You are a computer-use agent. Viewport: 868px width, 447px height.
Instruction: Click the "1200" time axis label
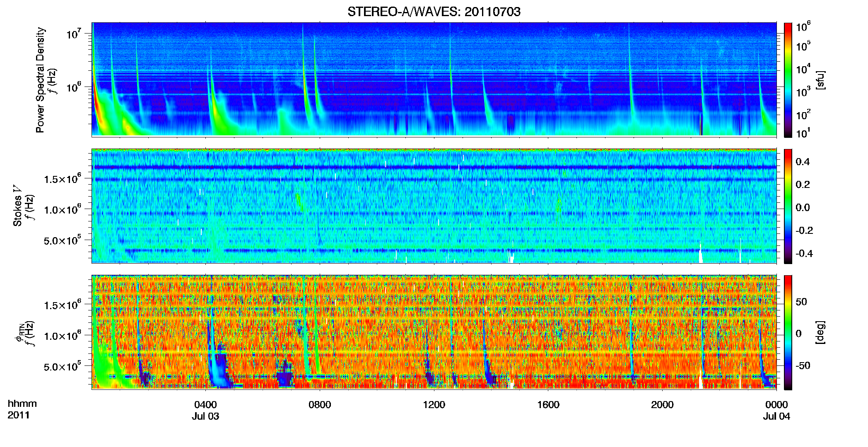(x=434, y=405)
